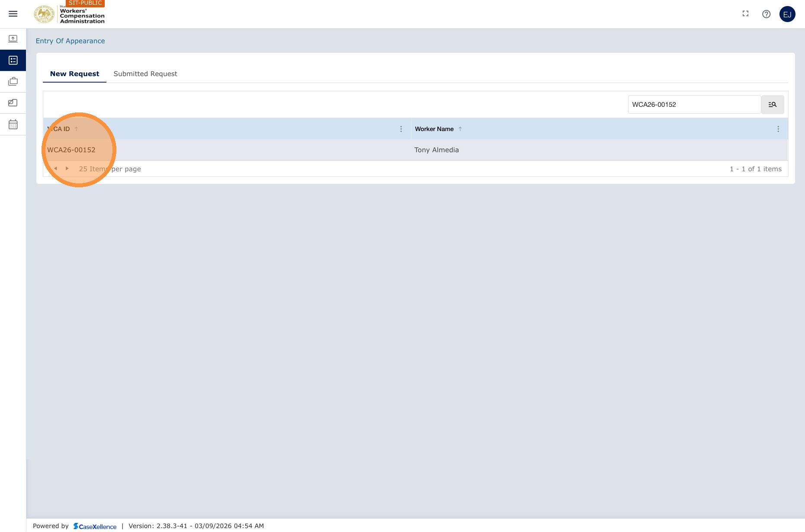Open the upload sidebar icon
The image size is (805, 532).
pos(13,39)
